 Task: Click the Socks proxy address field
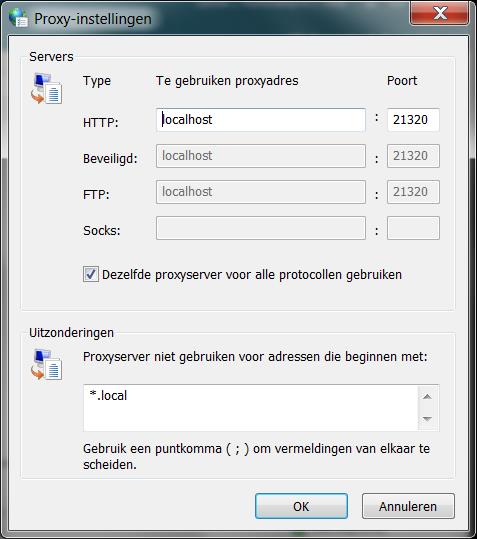[261, 228]
